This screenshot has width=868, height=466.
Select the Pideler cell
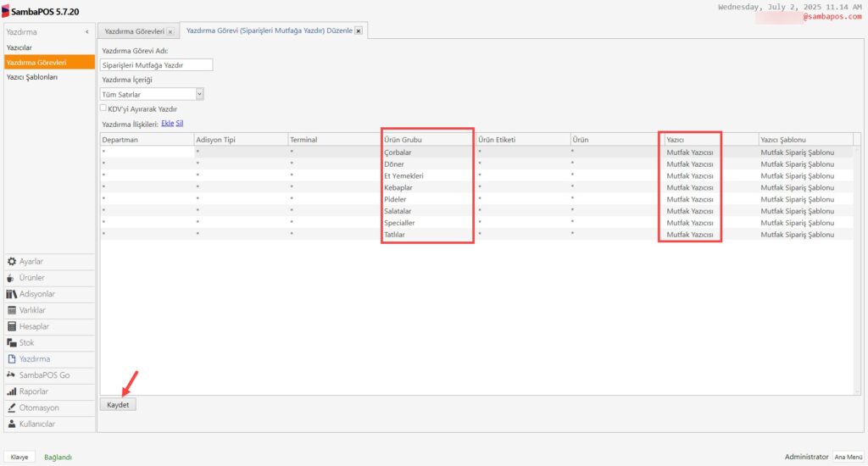(x=429, y=199)
